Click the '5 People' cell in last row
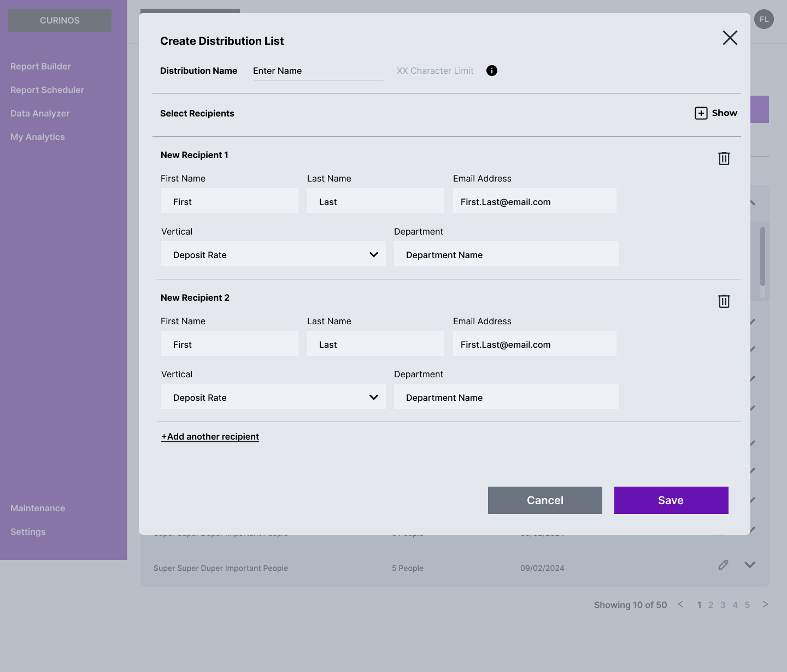The height and width of the screenshot is (672, 787). pyautogui.click(x=408, y=568)
